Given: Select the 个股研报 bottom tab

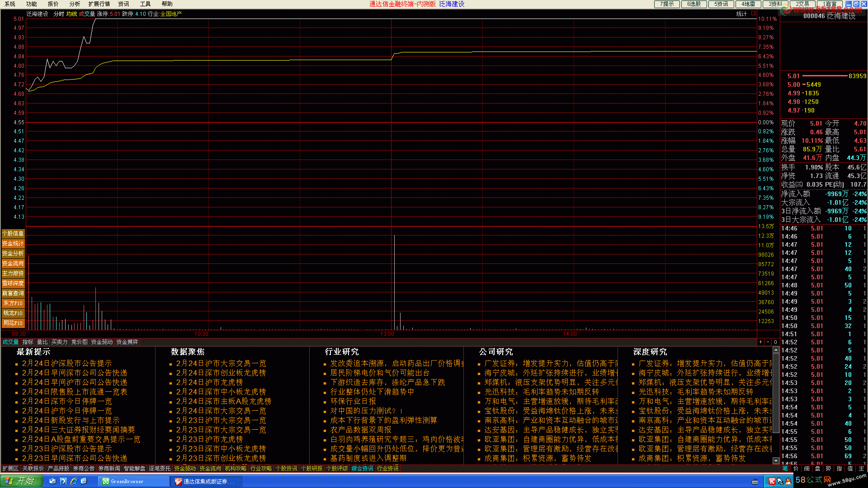Looking at the screenshot, I should 311,469.
